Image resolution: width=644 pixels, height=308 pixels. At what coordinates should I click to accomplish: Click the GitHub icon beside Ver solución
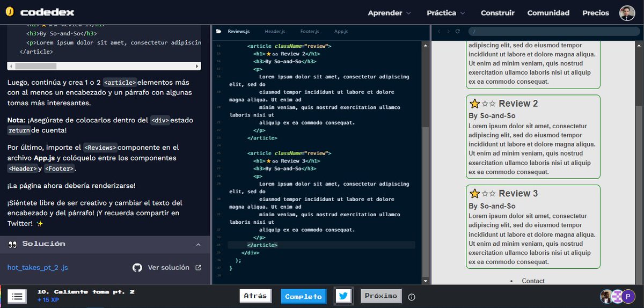(x=137, y=268)
